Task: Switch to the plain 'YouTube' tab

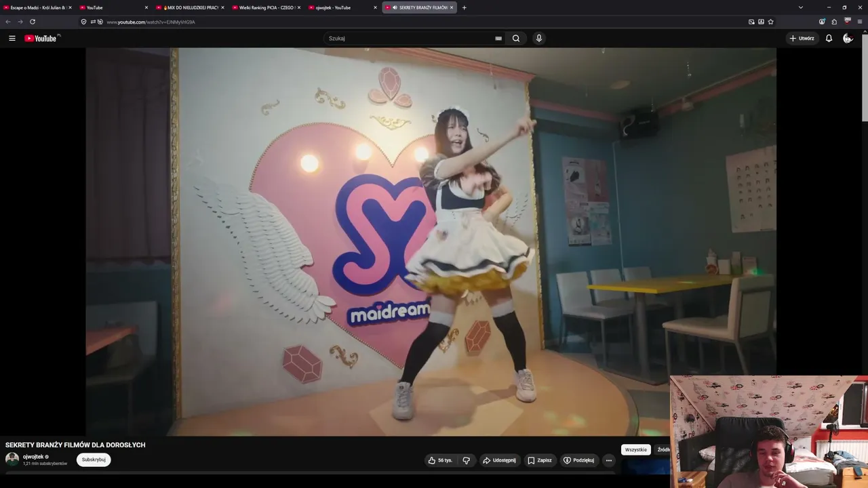Action: (113, 7)
